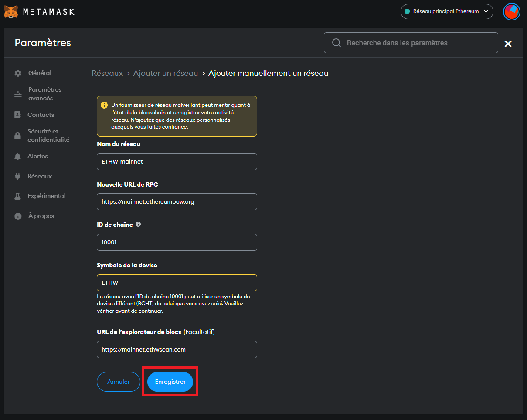This screenshot has height=420, width=527.
Task: Select the Symbole de la devise field
Action: [x=177, y=283]
